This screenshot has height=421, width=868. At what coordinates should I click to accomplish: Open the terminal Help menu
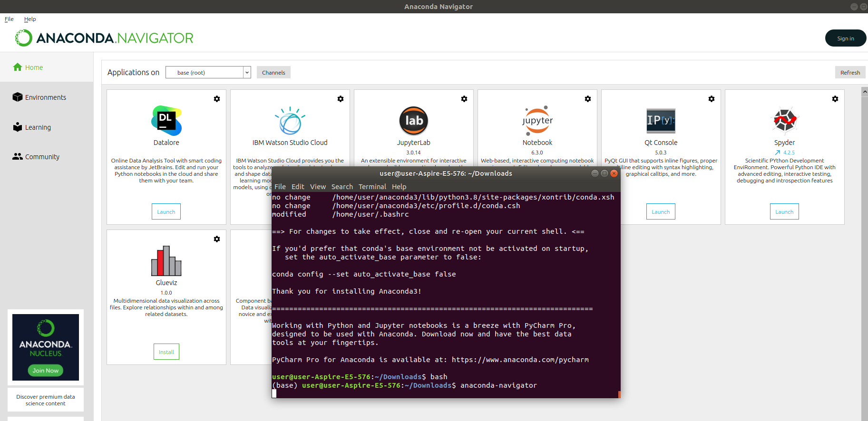(399, 187)
